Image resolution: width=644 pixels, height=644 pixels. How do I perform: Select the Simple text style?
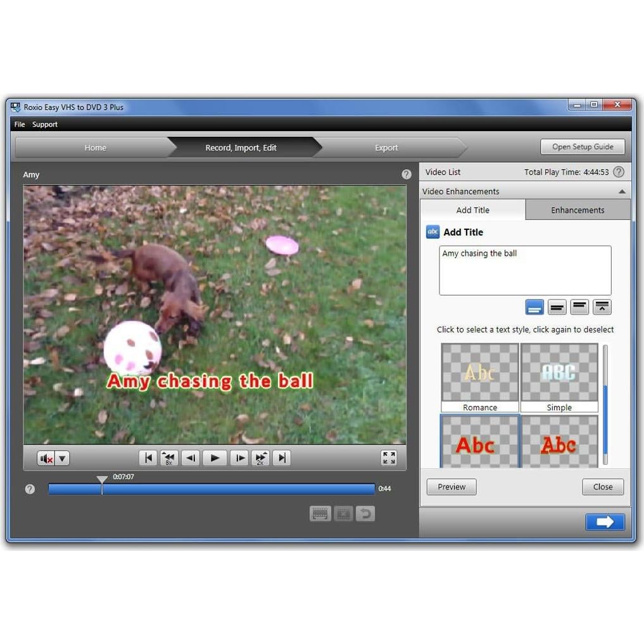[x=559, y=374]
